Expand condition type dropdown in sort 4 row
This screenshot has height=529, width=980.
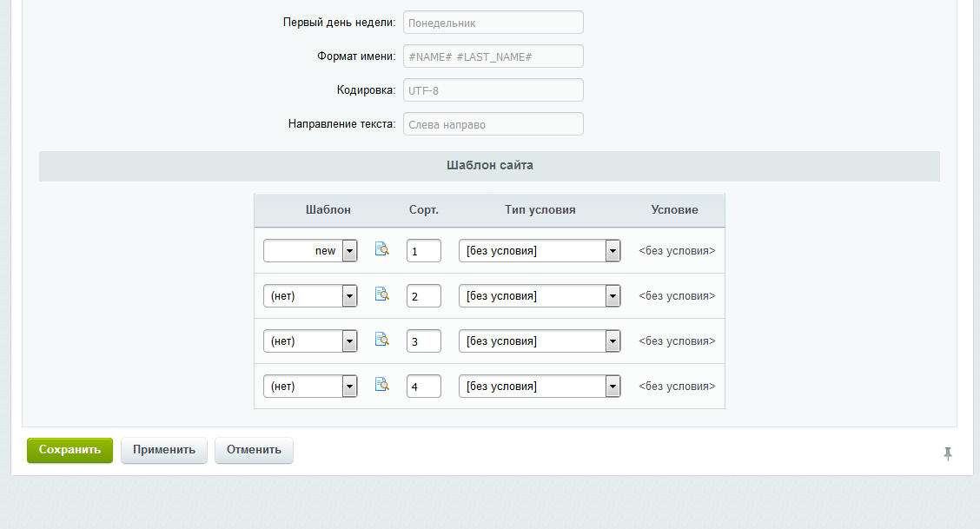(x=540, y=386)
